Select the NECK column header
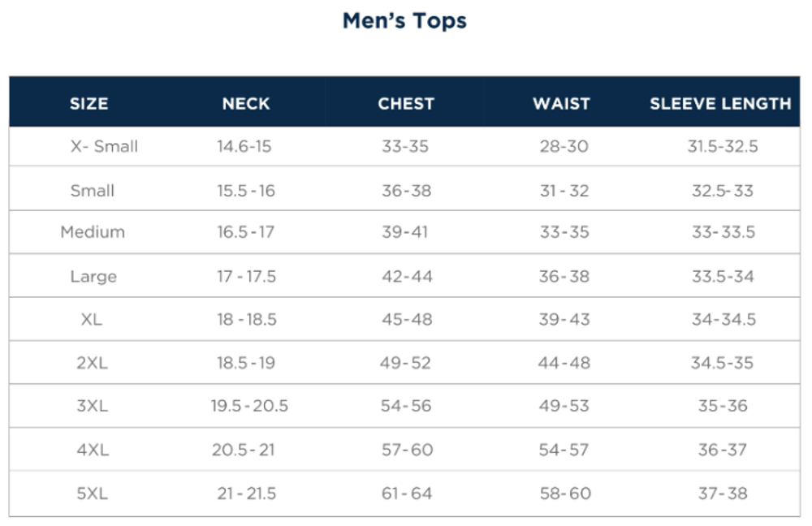812x526 pixels. pos(246,104)
